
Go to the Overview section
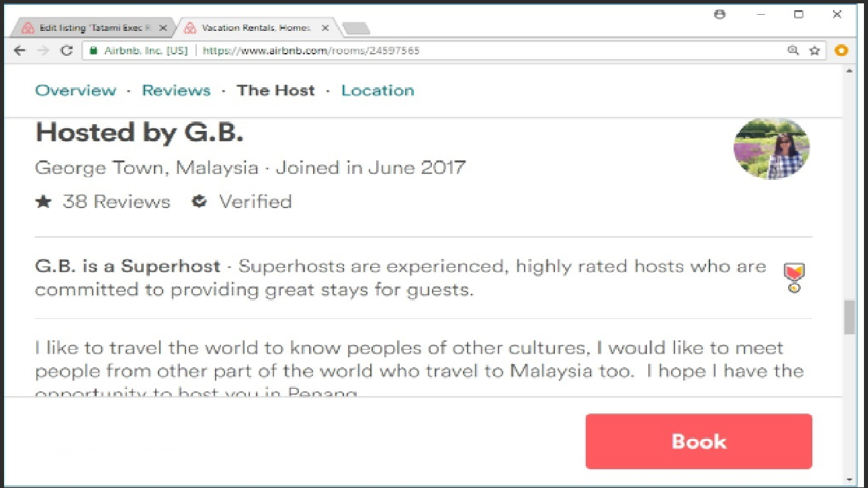point(75,91)
